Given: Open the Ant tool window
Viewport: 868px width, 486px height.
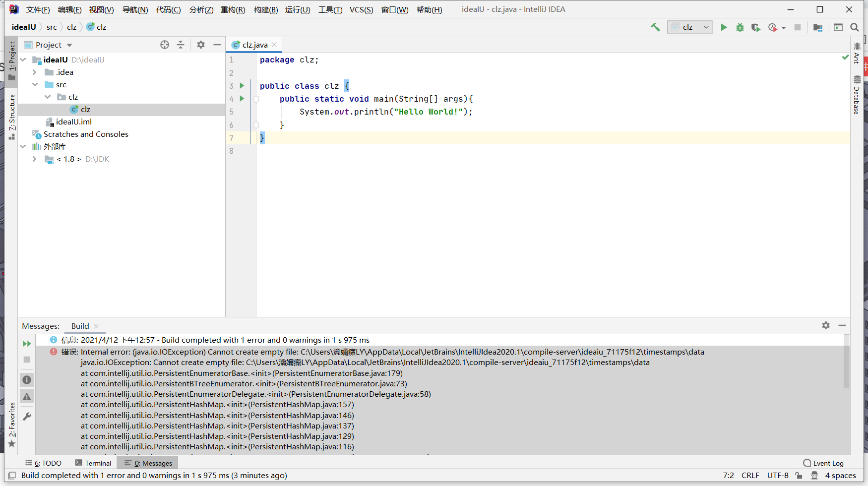Looking at the screenshot, I should [857, 53].
